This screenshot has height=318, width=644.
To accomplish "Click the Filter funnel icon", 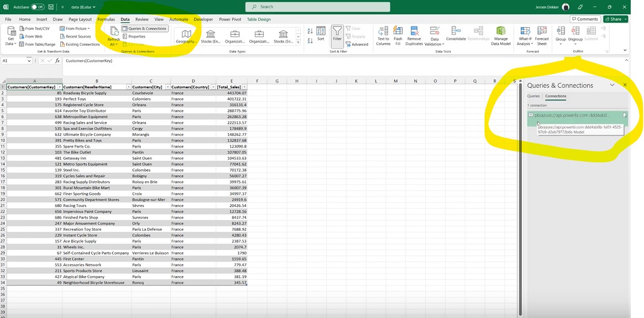I will click(x=337, y=33).
